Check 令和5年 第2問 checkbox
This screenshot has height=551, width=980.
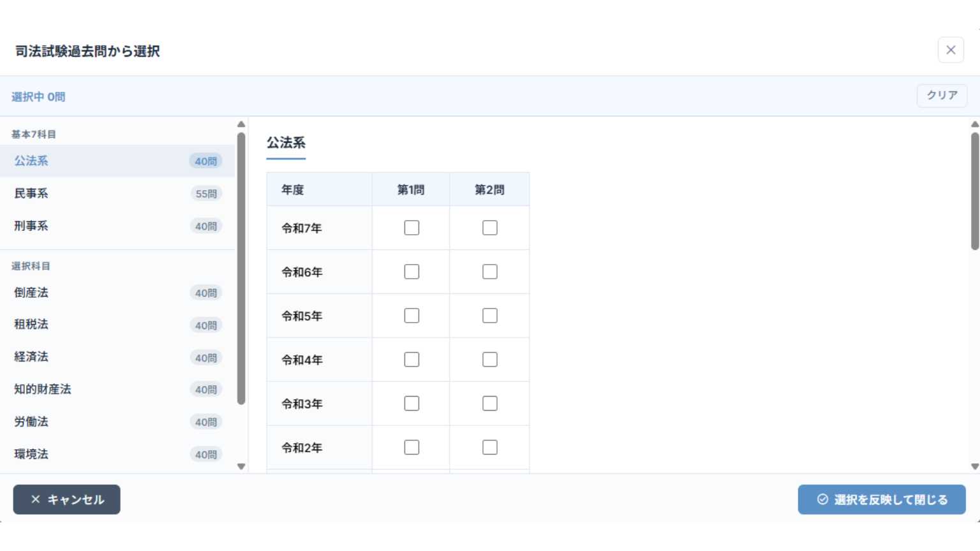click(x=490, y=316)
